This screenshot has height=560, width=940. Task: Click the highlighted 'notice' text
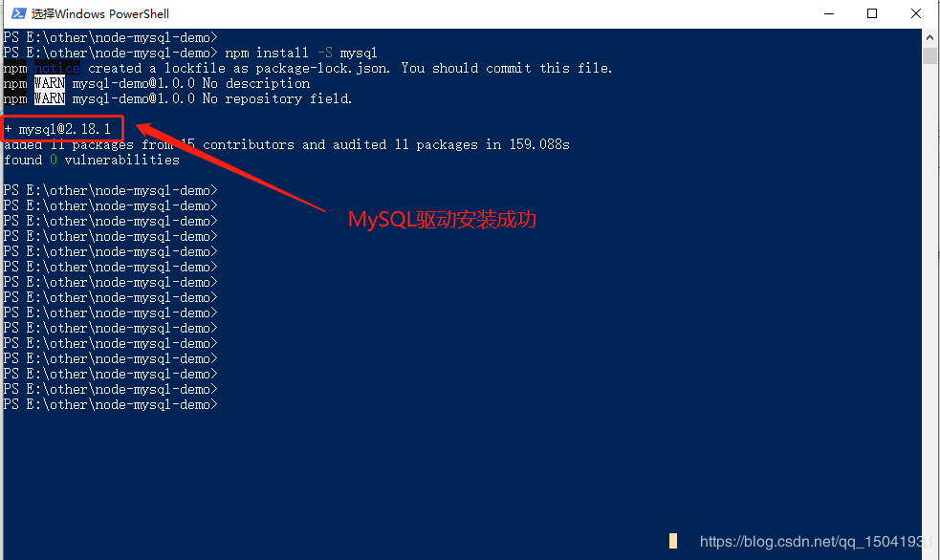pos(57,68)
